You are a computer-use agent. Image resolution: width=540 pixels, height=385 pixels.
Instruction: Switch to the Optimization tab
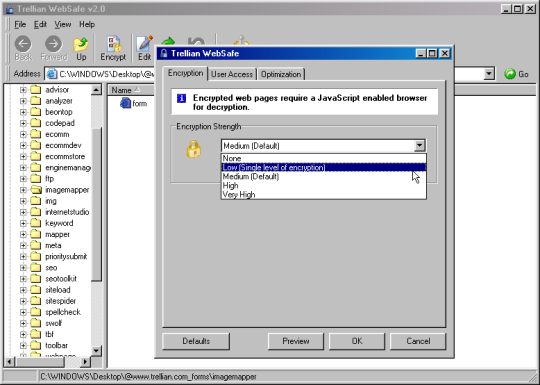coord(281,74)
